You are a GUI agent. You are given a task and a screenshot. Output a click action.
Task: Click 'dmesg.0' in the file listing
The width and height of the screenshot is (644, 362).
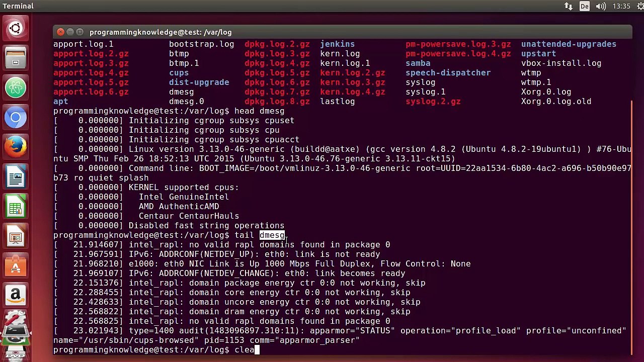(187, 102)
